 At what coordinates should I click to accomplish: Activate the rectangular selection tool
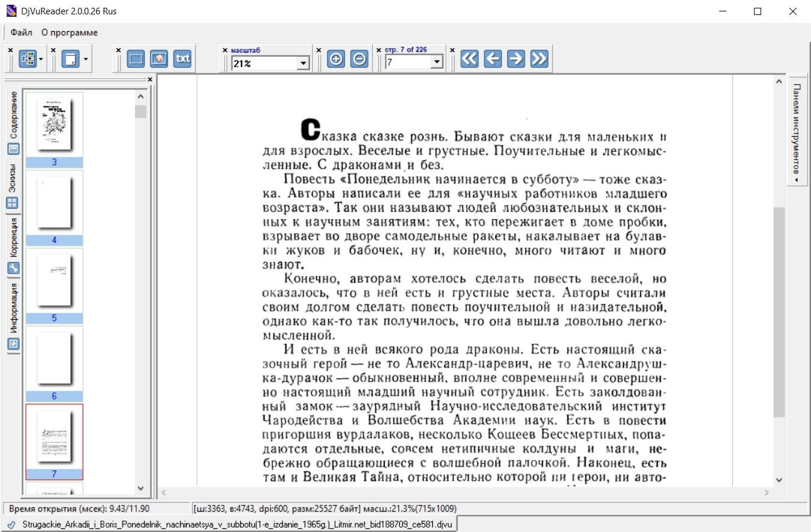(x=136, y=59)
